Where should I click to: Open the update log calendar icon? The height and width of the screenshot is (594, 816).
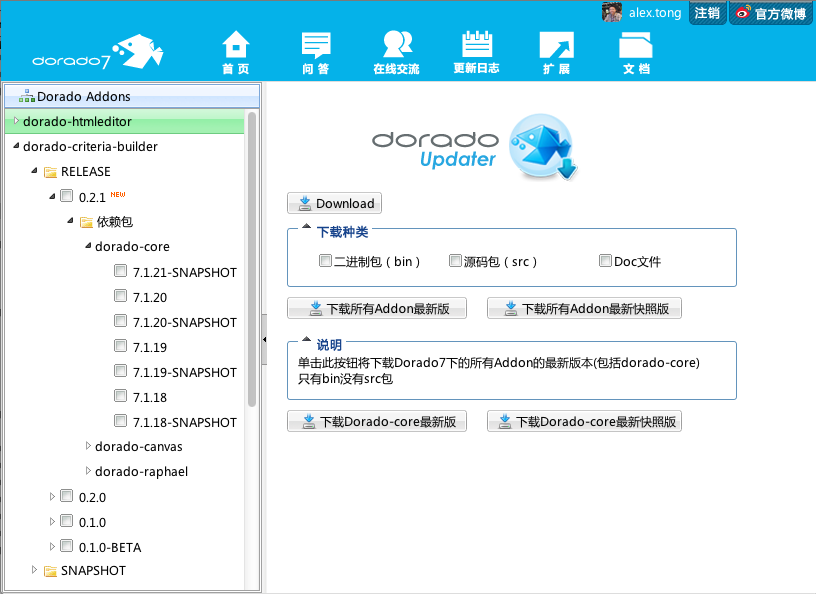pos(476,46)
